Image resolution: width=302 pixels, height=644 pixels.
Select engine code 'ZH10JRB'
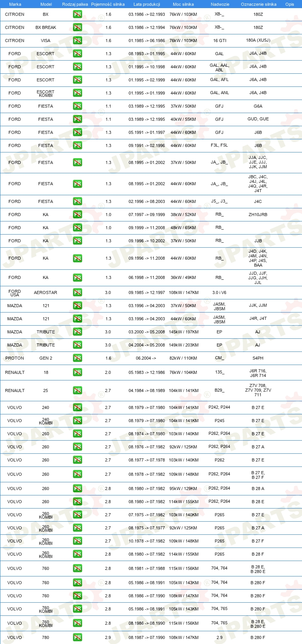point(258,215)
